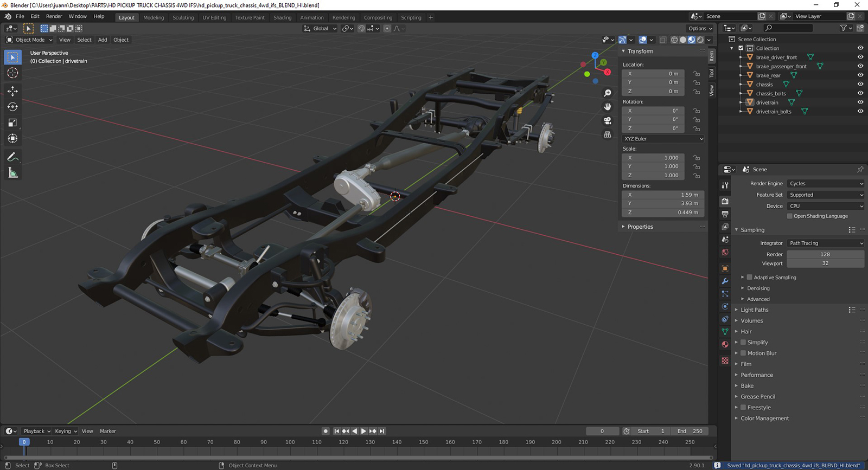
Task: Switch to the Modeling workspace tab
Action: pyautogui.click(x=154, y=17)
